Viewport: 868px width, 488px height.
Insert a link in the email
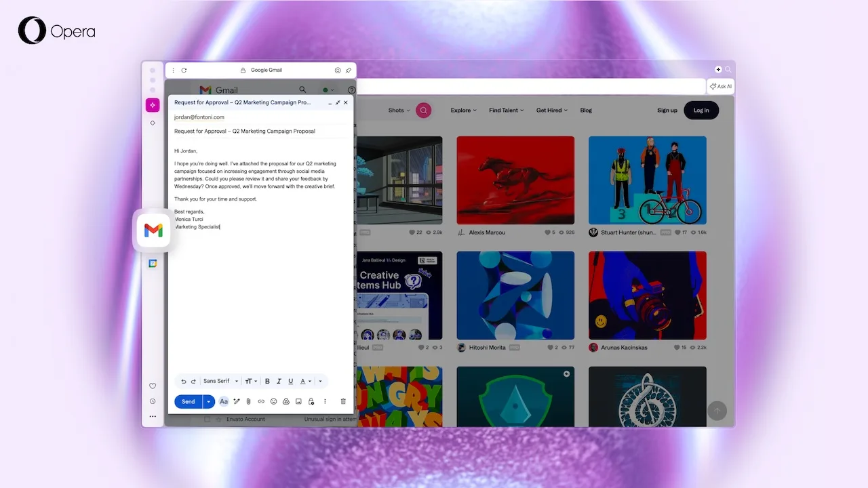[261, 401]
